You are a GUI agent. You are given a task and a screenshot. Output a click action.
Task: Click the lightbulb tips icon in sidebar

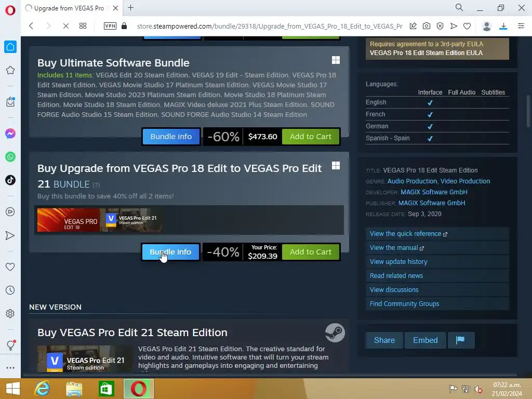pos(10,345)
